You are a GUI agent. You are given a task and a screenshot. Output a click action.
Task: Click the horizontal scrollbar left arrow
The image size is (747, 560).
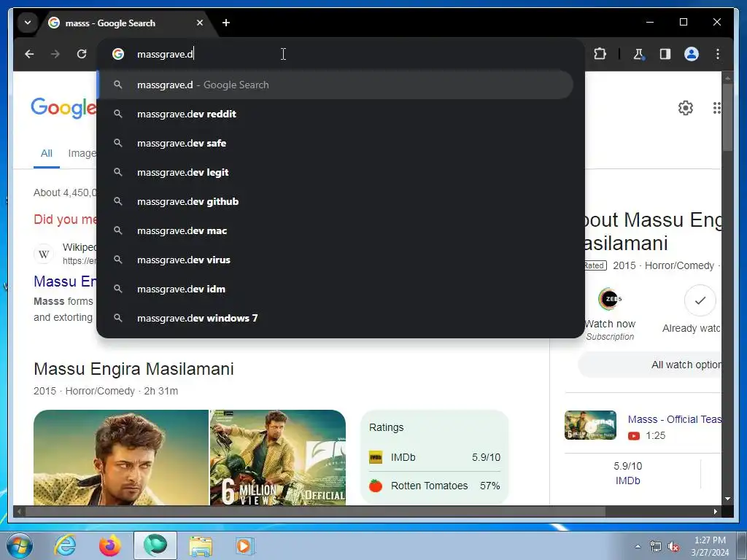pyautogui.click(x=19, y=511)
